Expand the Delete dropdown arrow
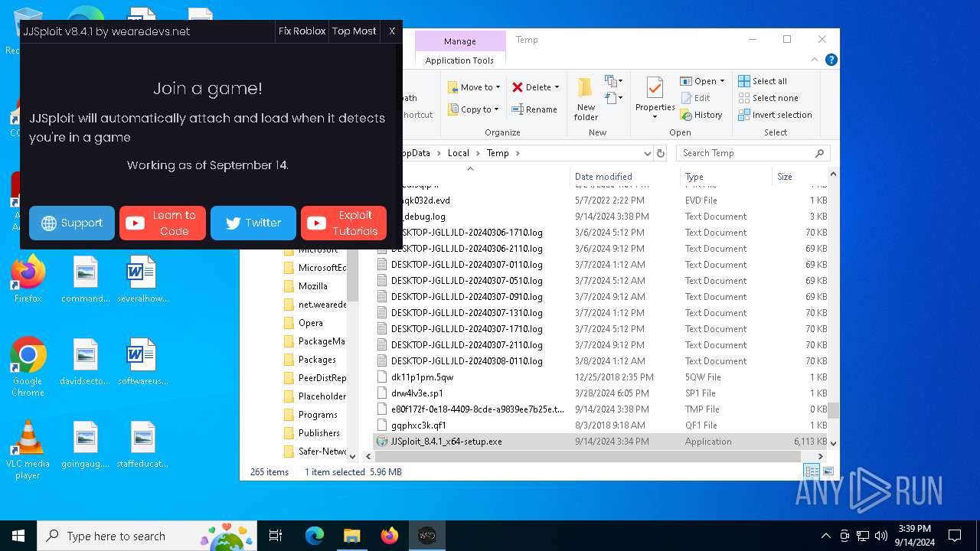Viewport: 980px width, 551px height. [x=557, y=87]
